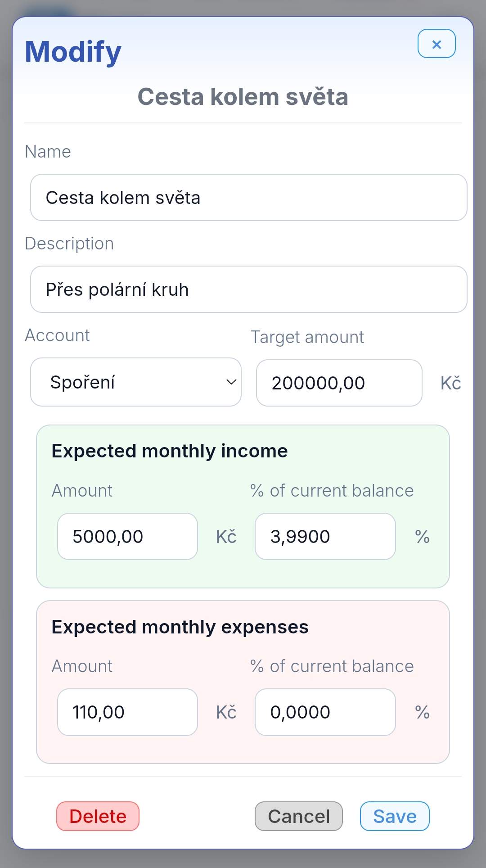
Task: Click the Name label above the first field
Action: click(x=48, y=152)
